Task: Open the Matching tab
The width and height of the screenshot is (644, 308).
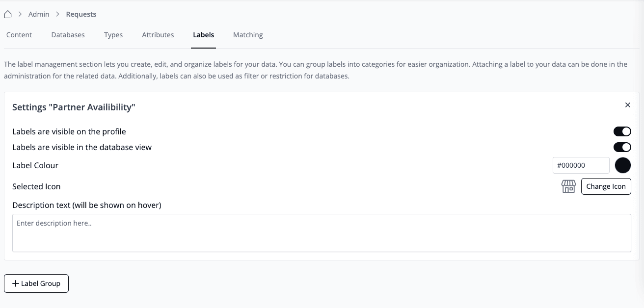Action: point(248,35)
